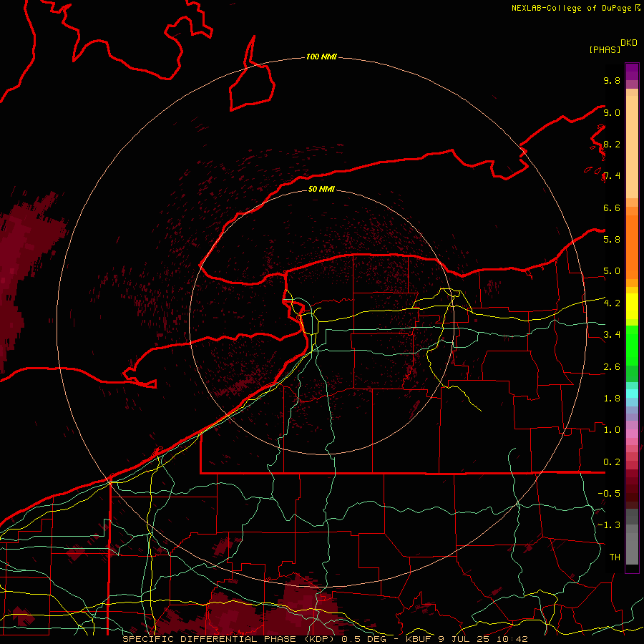Click the 3.4 color scale value
644x644 pixels.
coord(612,335)
